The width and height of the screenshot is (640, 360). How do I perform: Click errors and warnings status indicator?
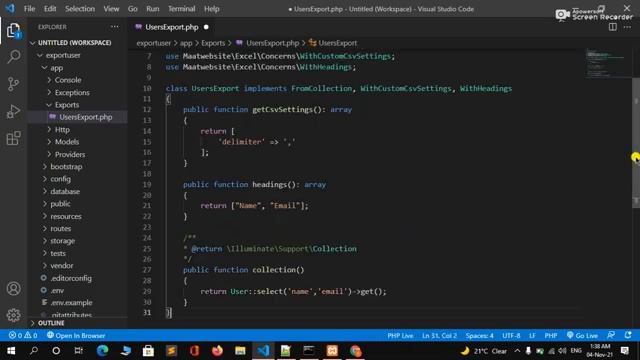click(x=23, y=336)
